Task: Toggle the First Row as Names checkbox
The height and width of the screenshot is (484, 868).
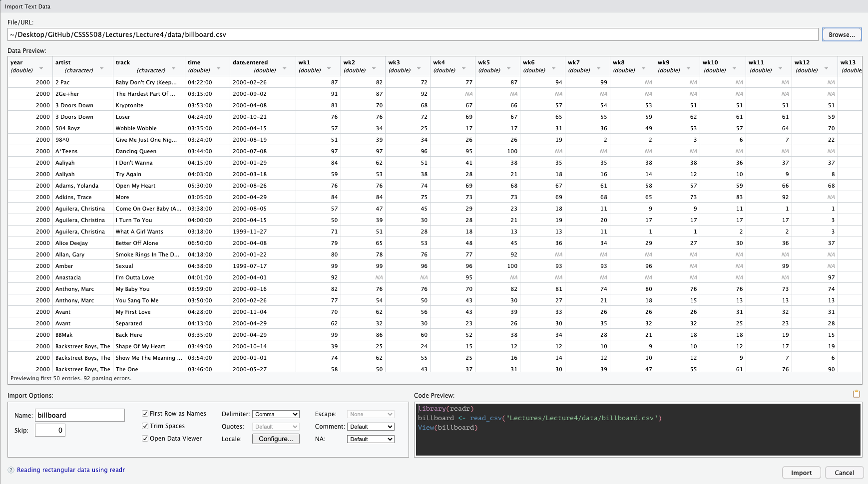Action: 145,413
